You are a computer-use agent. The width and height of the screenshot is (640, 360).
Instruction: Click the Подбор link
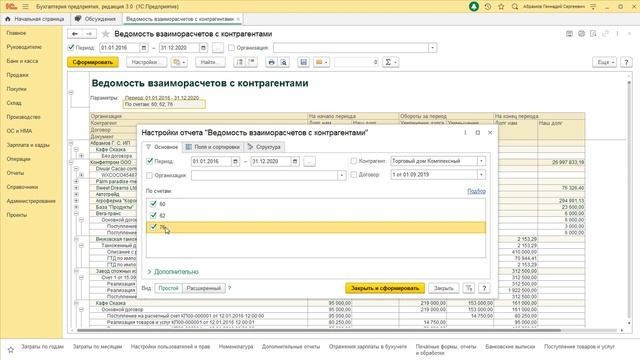[x=476, y=191]
